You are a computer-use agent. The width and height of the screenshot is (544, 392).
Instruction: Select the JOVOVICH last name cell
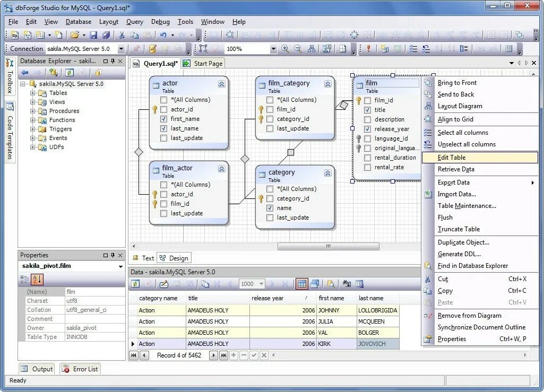[378, 344]
